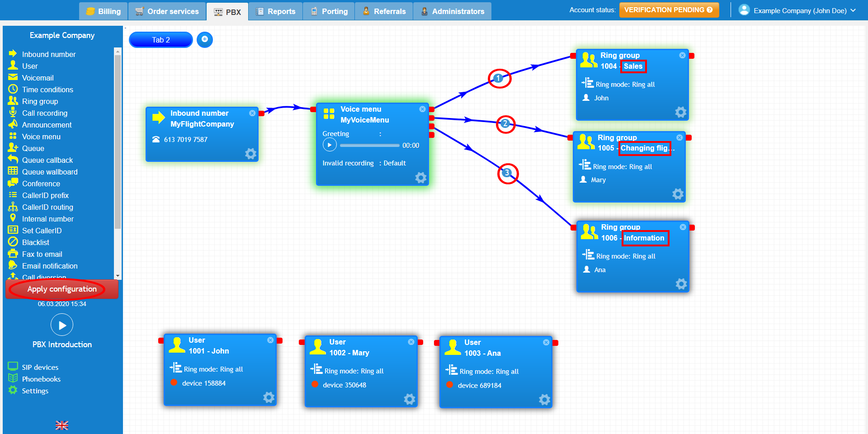
Task: Select the Voicemail envelope icon
Action: point(13,77)
